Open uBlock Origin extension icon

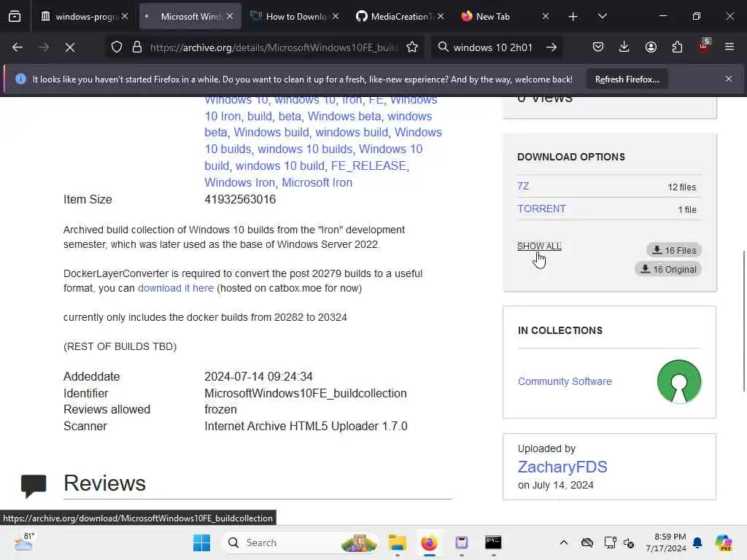coord(704,46)
